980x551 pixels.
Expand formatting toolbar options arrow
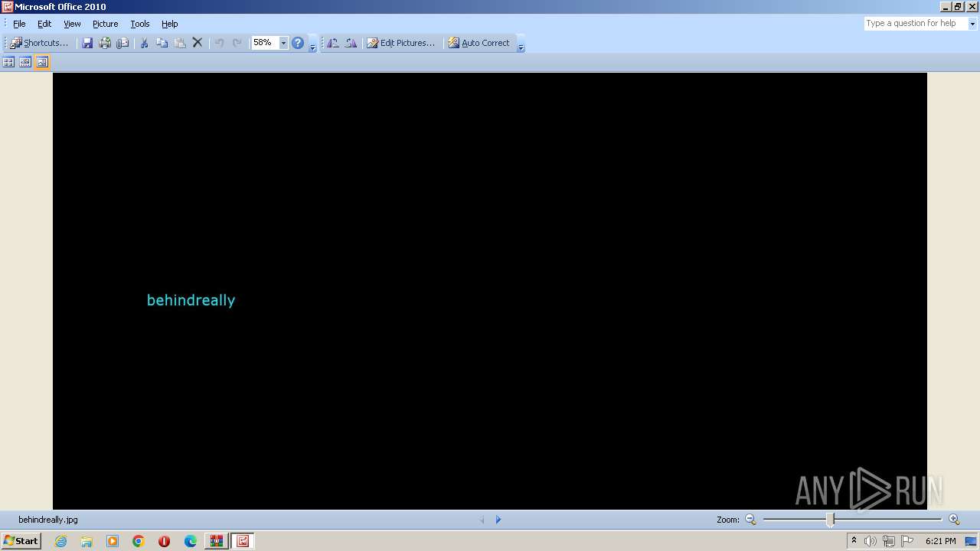pos(521,44)
